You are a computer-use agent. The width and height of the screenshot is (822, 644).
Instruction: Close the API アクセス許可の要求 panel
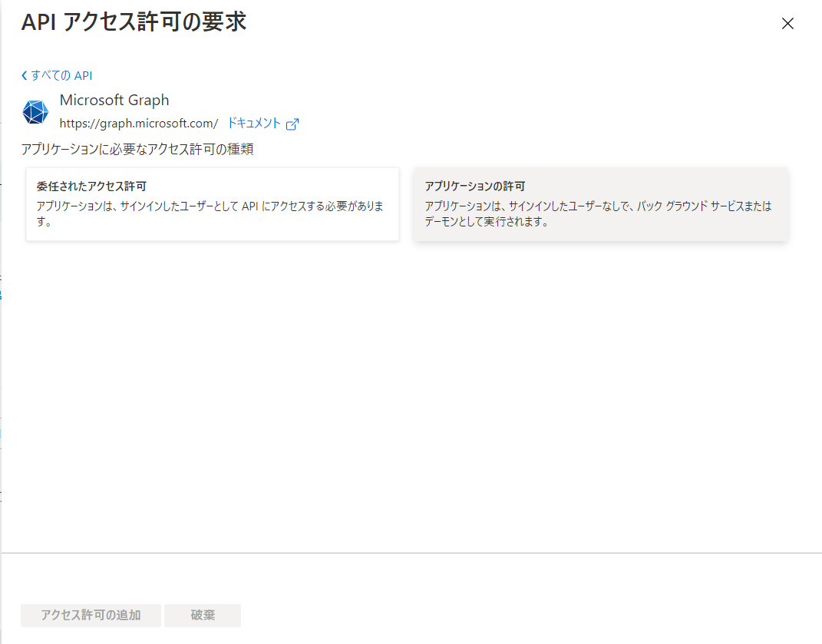(x=787, y=24)
